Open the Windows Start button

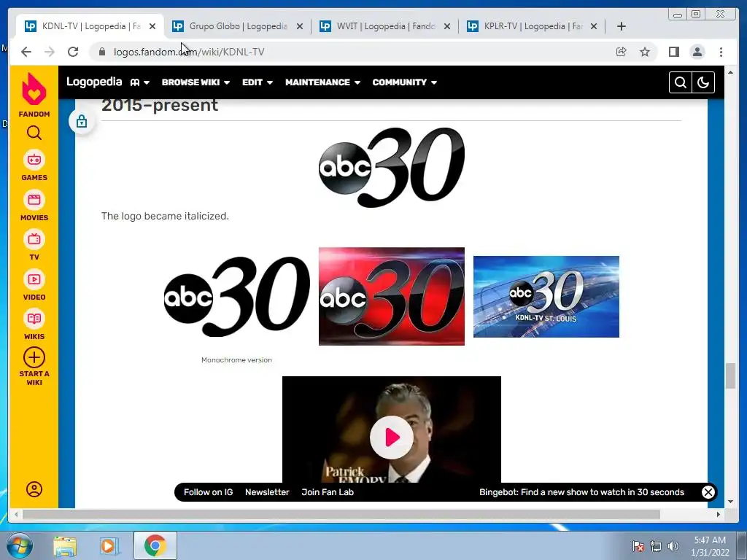tap(20, 545)
